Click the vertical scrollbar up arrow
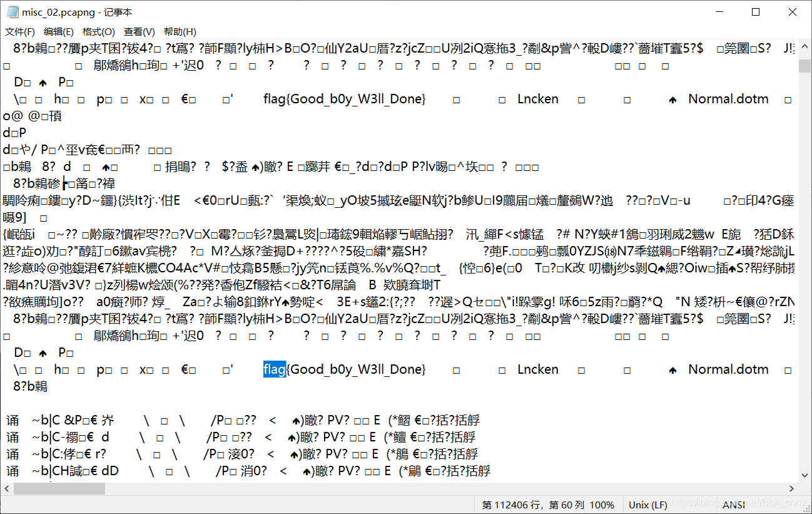 coord(805,47)
